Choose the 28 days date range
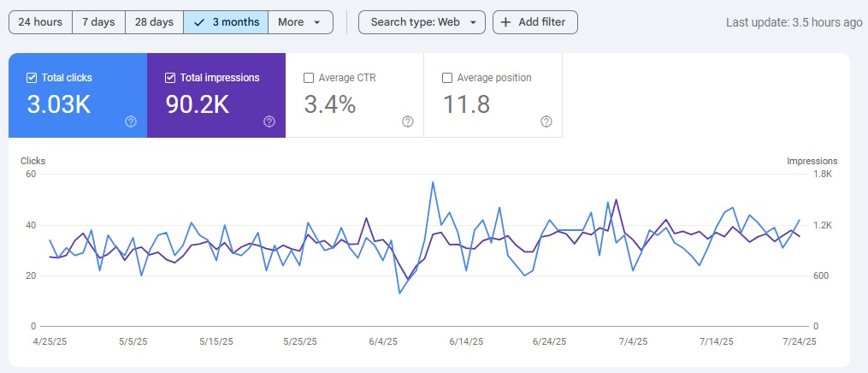This screenshot has height=373, width=868. (154, 22)
